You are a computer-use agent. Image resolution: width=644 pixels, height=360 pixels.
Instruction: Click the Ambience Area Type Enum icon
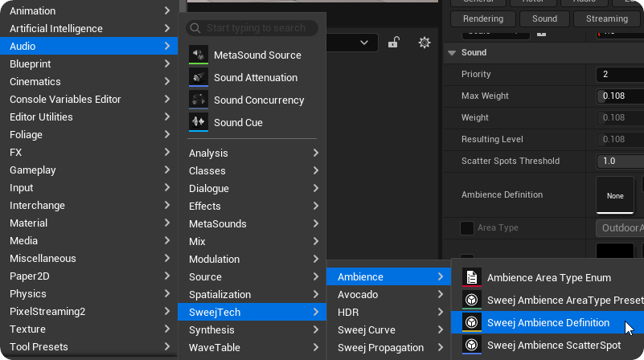click(x=471, y=277)
